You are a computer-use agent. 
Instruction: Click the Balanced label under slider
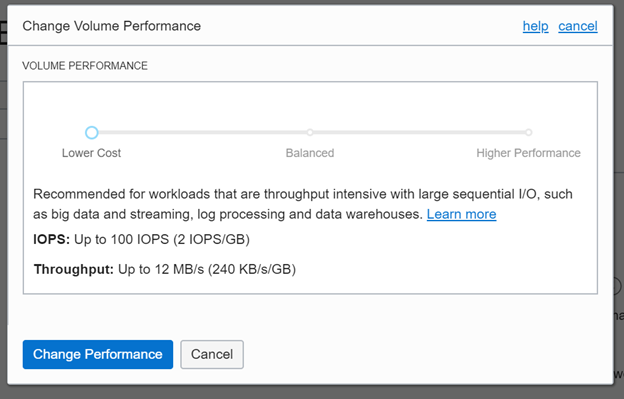(310, 153)
